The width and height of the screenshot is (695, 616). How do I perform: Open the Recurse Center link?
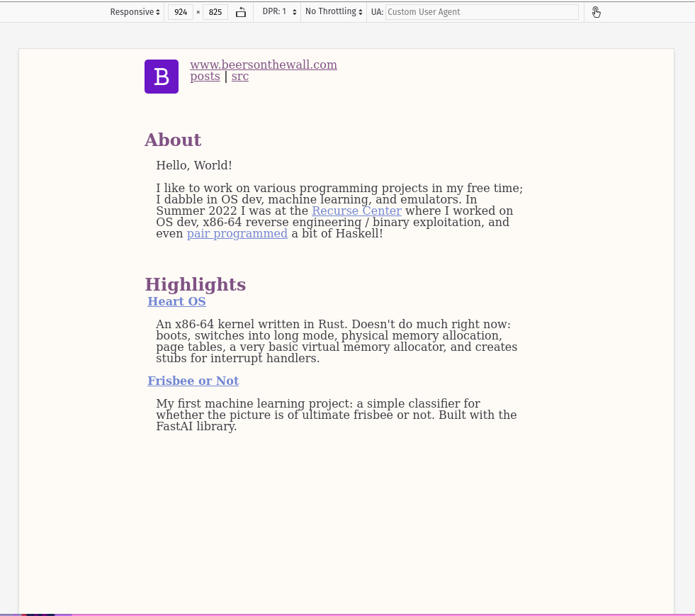[x=356, y=211]
